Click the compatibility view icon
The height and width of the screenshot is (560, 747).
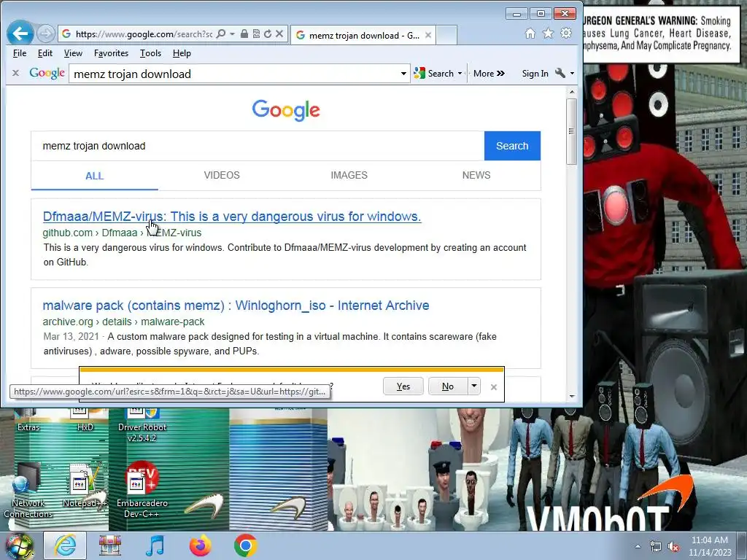[x=256, y=34]
